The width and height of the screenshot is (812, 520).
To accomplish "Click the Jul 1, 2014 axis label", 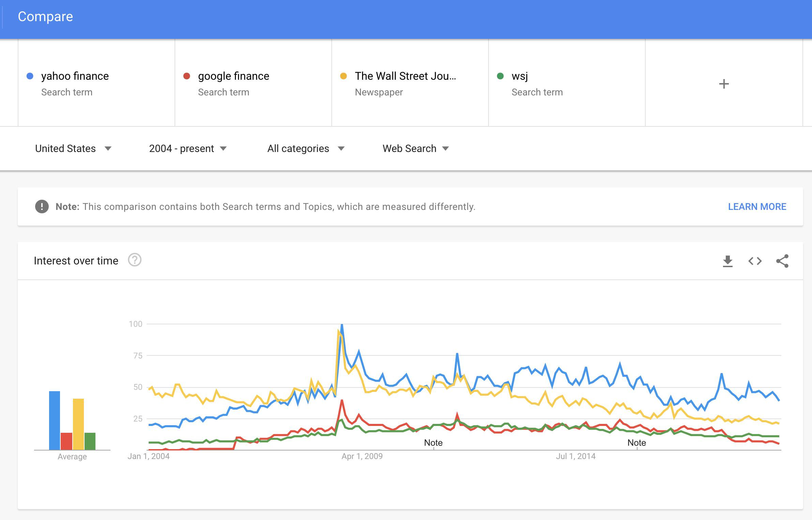I will click(x=576, y=456).
